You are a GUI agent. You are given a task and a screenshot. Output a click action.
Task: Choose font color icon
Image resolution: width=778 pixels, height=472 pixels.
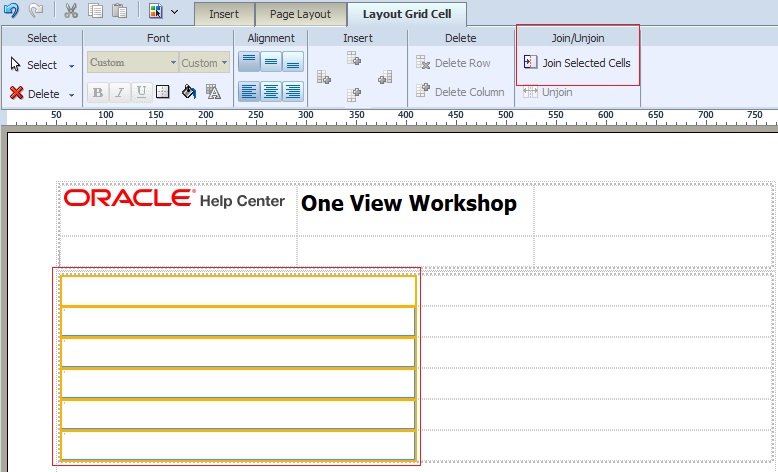click(x=213, y=92)
